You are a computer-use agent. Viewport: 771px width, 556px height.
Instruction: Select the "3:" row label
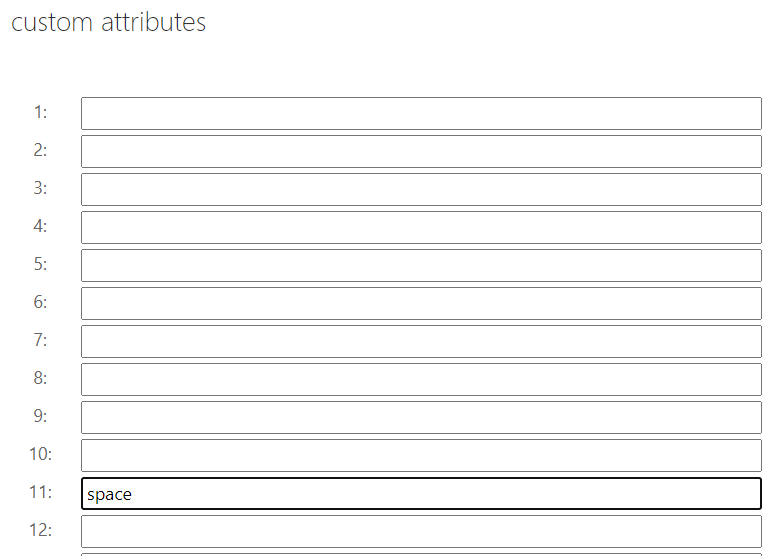[40, 188]
